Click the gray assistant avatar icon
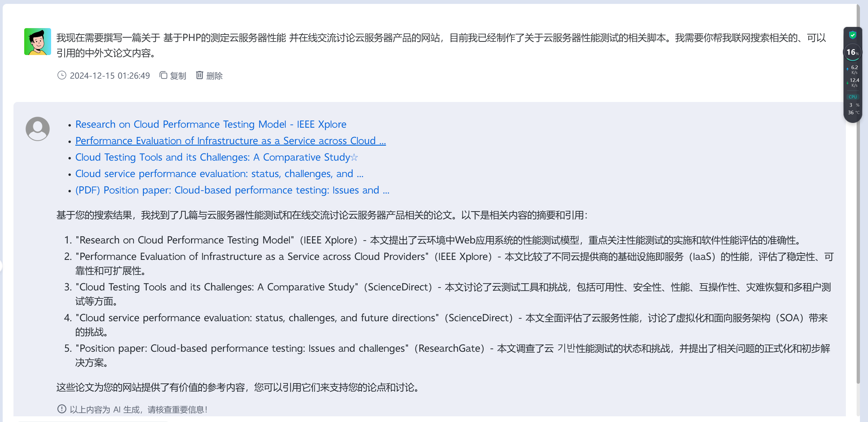 (38, 129)
